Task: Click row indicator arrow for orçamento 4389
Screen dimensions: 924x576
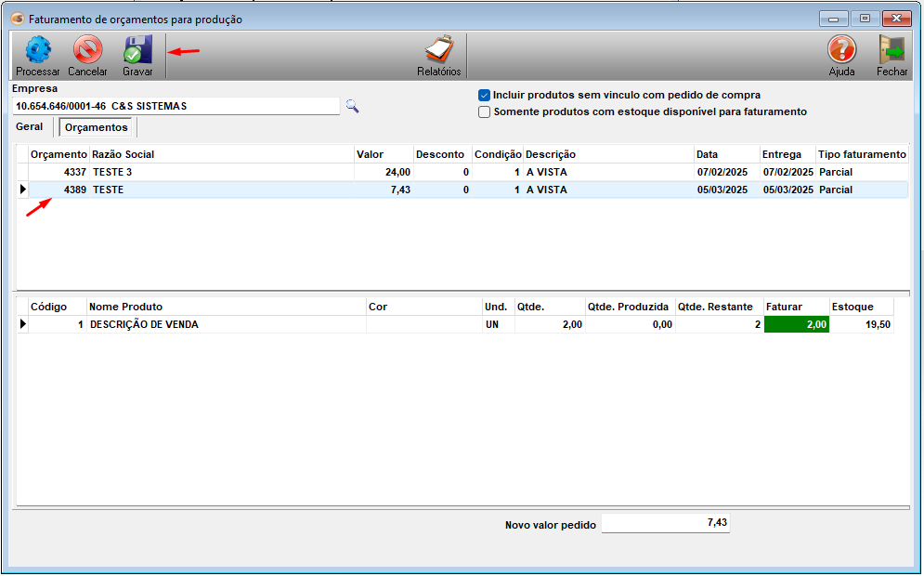Action: point(22,190)
